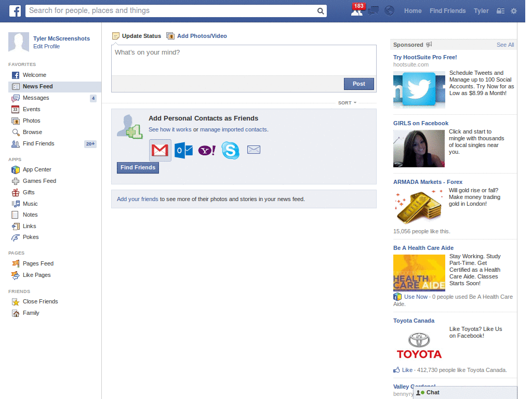The width and height of the screenshot is (532, 399).
Task: Open the Be A Health Care Aide title
Action: [423, 248]
